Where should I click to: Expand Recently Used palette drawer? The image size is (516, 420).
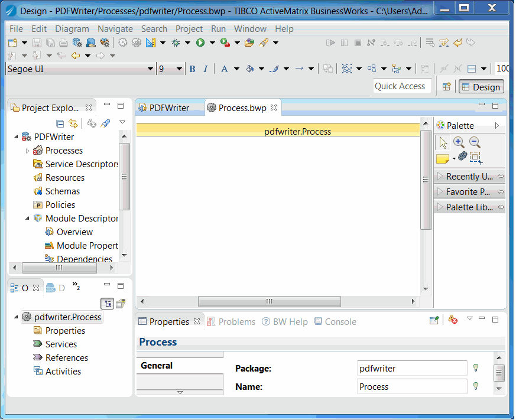click(469, 177)
